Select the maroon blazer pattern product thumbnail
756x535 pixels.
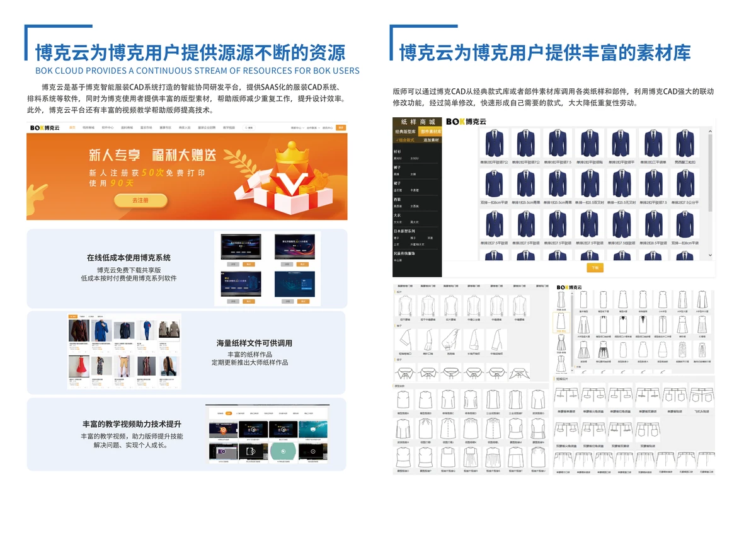click(79, 331)
